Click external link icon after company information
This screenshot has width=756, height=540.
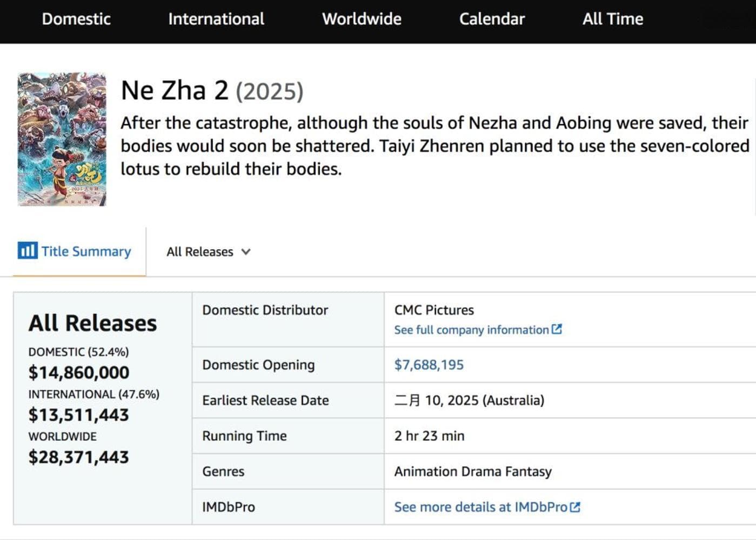[x=557, y=329]
